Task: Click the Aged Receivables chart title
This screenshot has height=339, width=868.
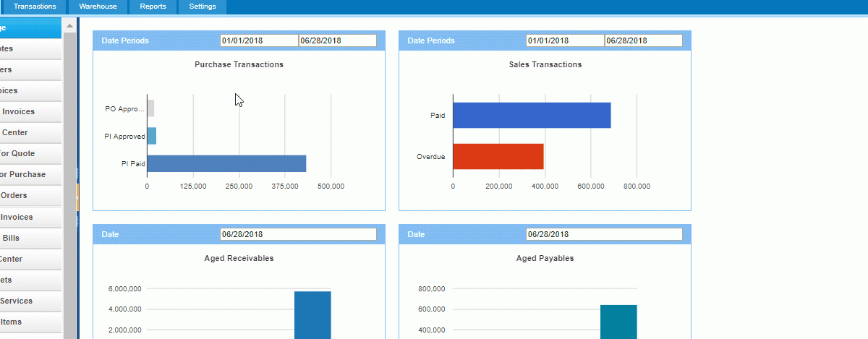Action: 239,258
